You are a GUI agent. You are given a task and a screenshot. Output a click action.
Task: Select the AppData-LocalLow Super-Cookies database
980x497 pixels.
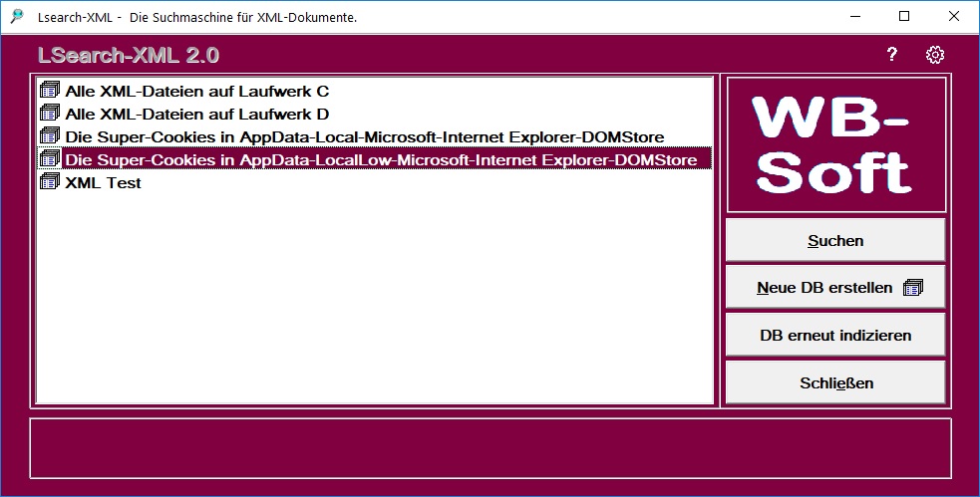pos(381,159)
